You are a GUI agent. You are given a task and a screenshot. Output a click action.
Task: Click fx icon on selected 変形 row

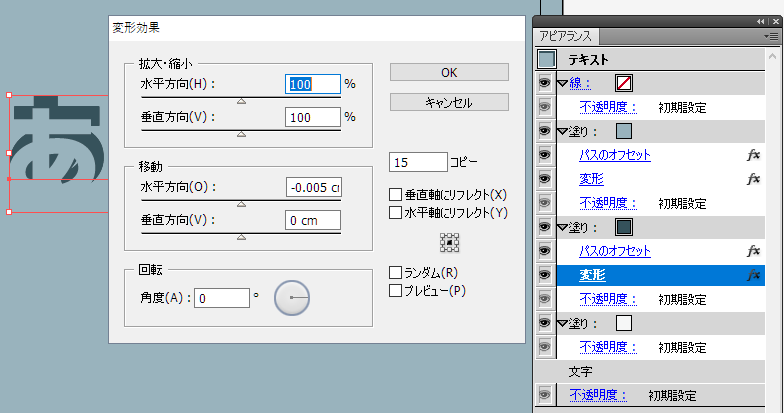tap(753, 275)
